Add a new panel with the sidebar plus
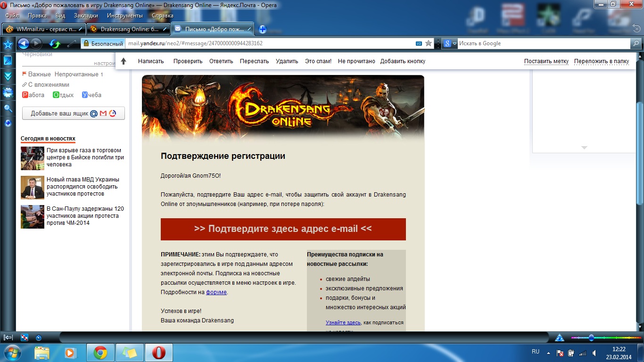Viewport: 644px width, 362px height. 8,123
